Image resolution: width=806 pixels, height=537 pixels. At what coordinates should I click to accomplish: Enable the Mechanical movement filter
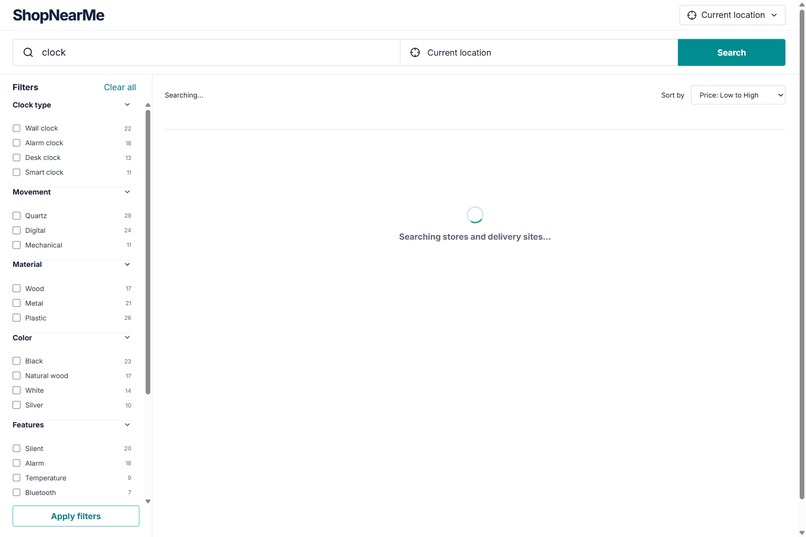pyautogui.click(x=16, y=245)
